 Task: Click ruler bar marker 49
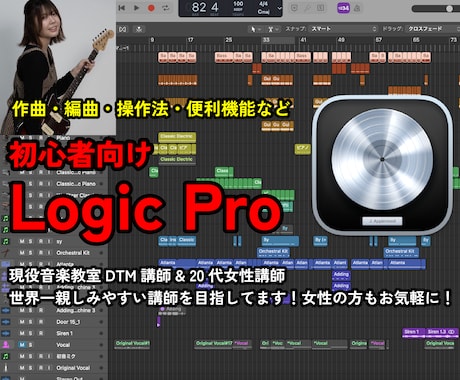pyautogui.click(x=341, y=40)
